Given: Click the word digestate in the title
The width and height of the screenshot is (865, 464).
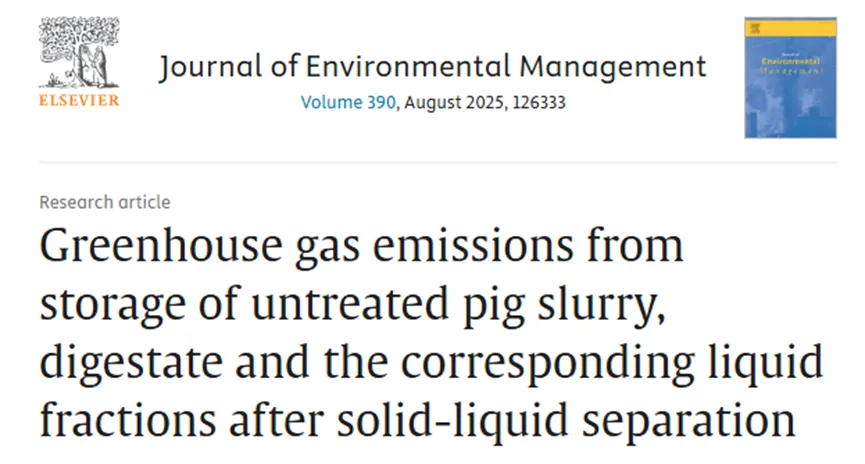Looking at the screenshot, I should pyautogui.click(x=131, y=363).
